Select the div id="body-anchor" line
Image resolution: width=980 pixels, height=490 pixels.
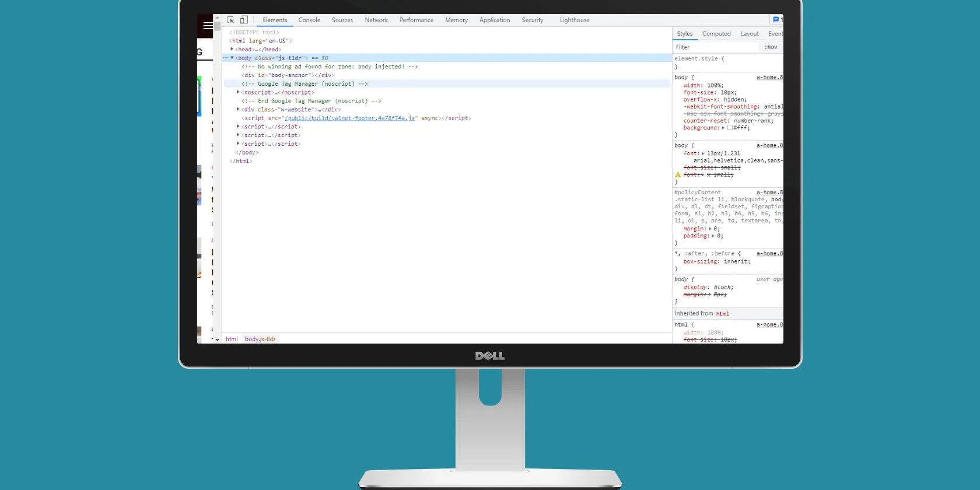click(288, 75)
